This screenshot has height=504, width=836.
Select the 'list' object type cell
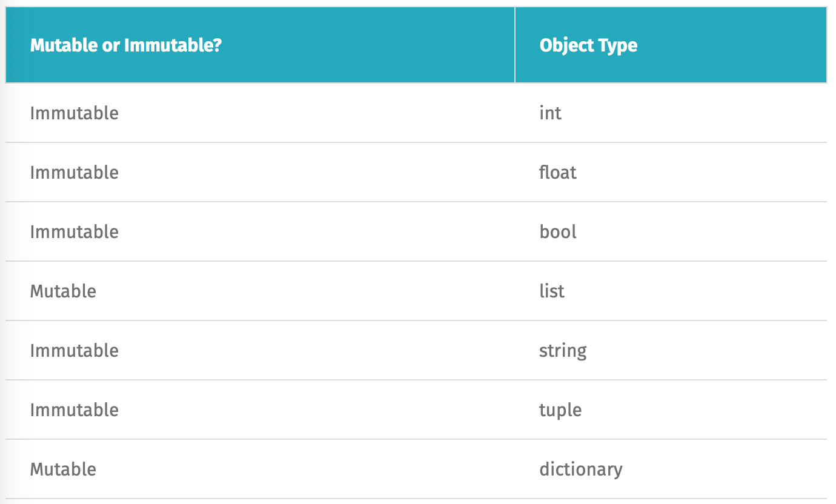pyautogui.click(x=551, y=291)
